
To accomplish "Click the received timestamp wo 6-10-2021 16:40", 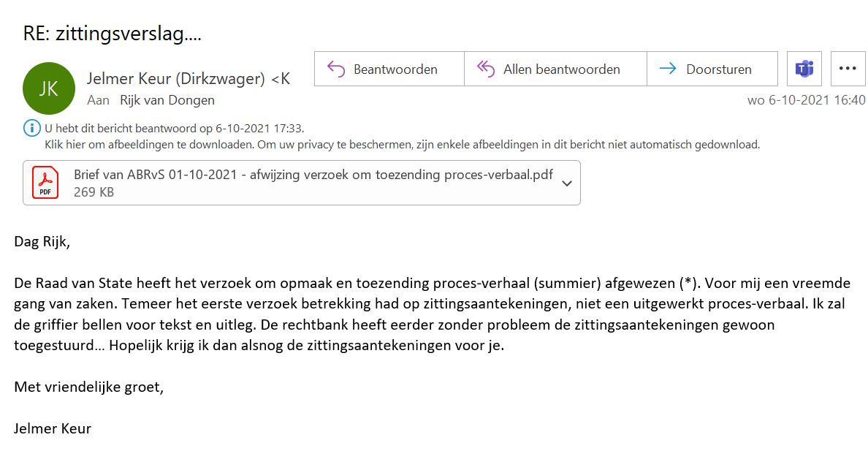I will [x=806, y=100].
